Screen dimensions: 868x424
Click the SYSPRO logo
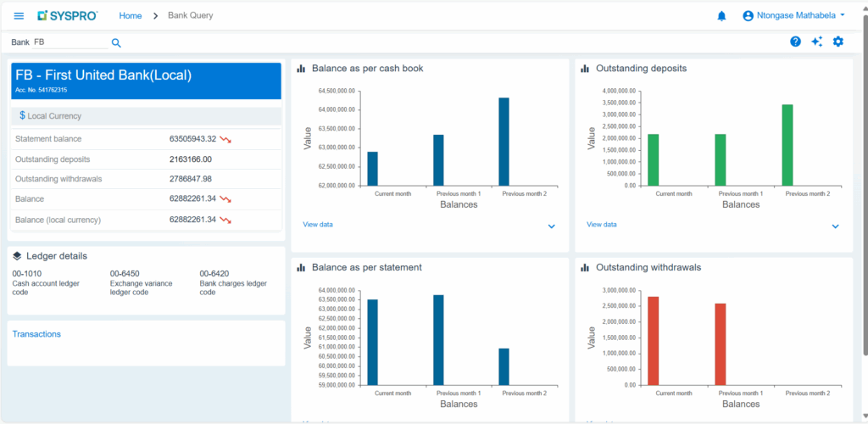tap(68, 15)
